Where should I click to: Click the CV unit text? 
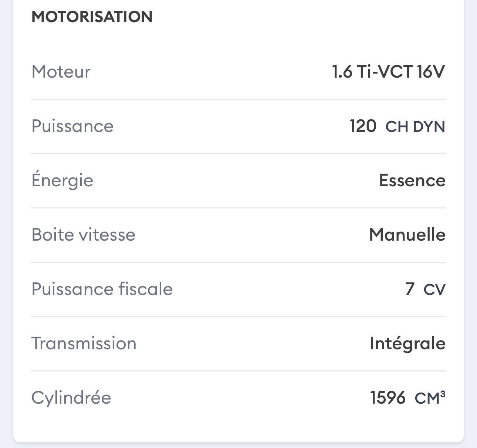point(434,290)
